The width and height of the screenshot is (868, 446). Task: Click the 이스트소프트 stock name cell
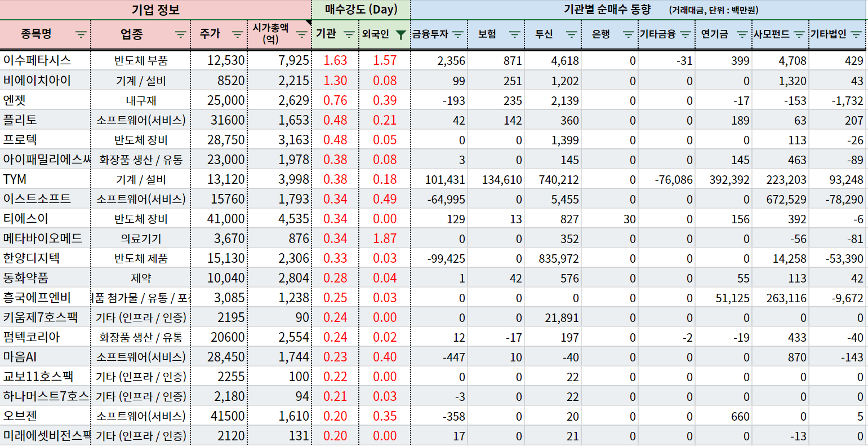(x=45, y=198)
